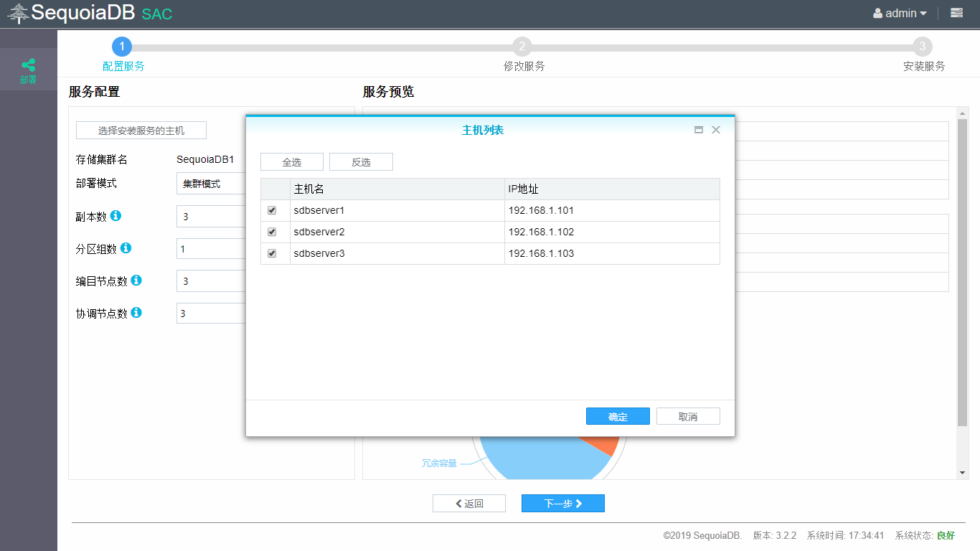Click the 副本数 input field

point(211,216)
